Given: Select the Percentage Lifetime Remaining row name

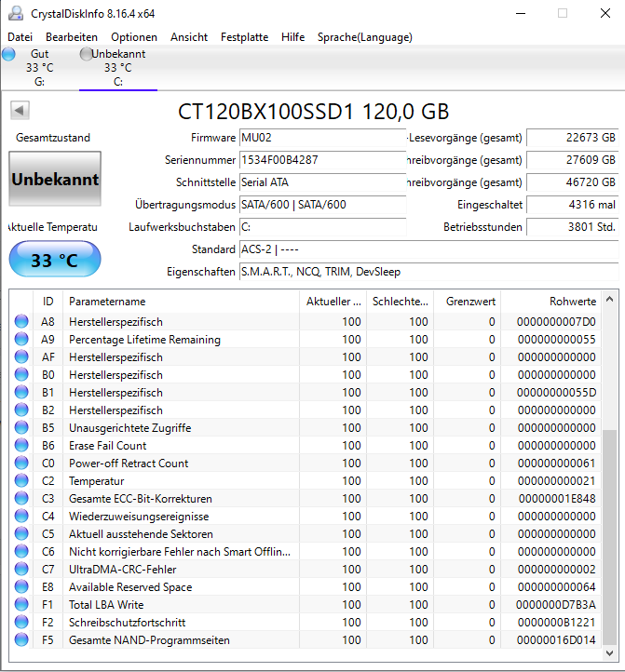Looking at the screenshot, I should point(144,340).
